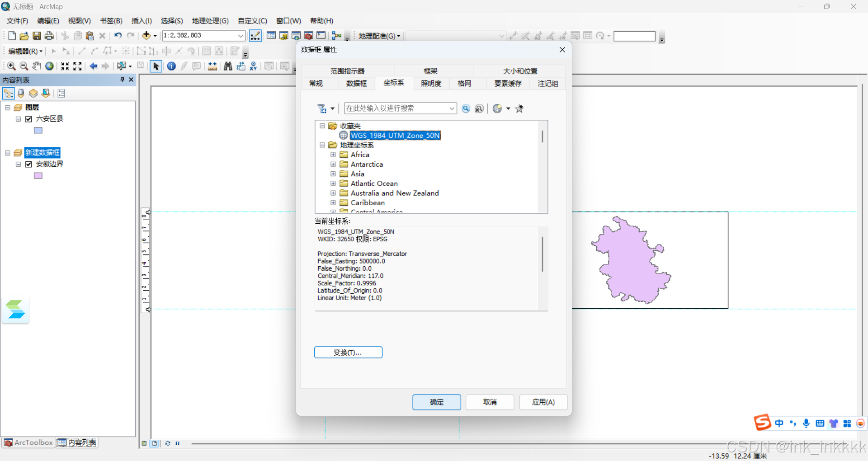Open the 编辑器 dropdown menu
This screenshot has height=461, width=868.
coord(25,51)
